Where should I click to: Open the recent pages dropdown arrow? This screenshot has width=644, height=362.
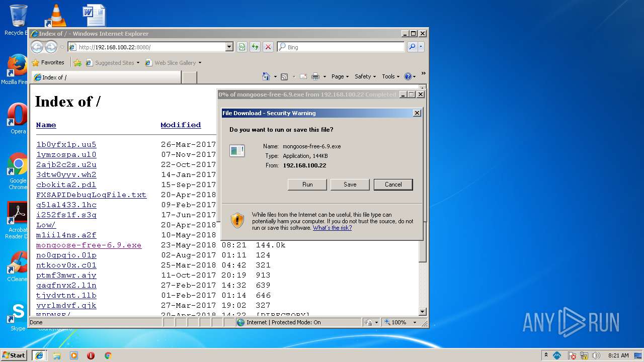click(62, 47)
